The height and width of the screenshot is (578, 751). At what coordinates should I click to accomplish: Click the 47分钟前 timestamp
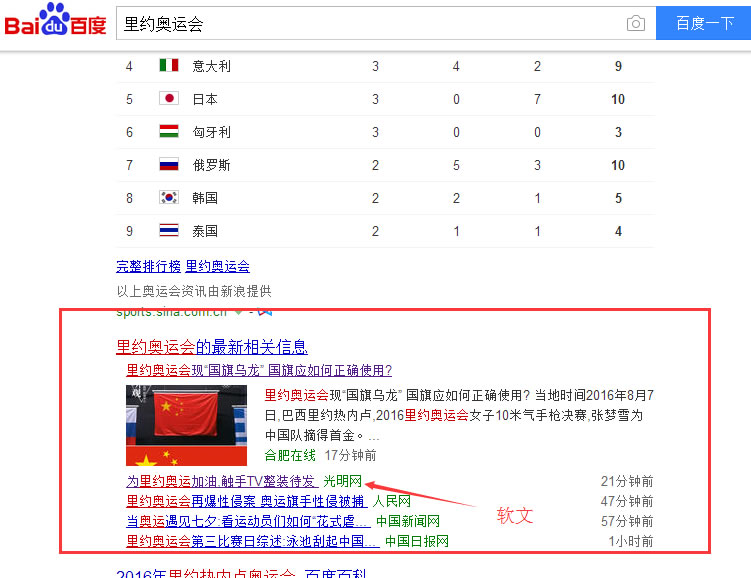pos(627,501)
